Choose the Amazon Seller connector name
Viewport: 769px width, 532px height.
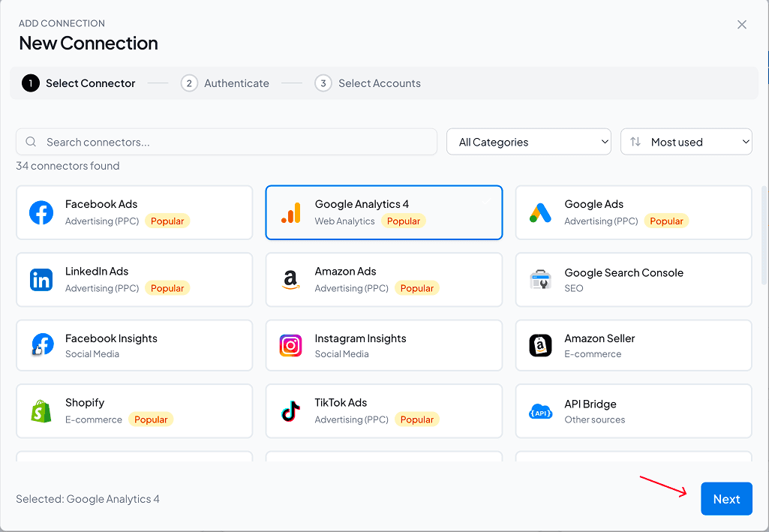click(x=599, y=338)
